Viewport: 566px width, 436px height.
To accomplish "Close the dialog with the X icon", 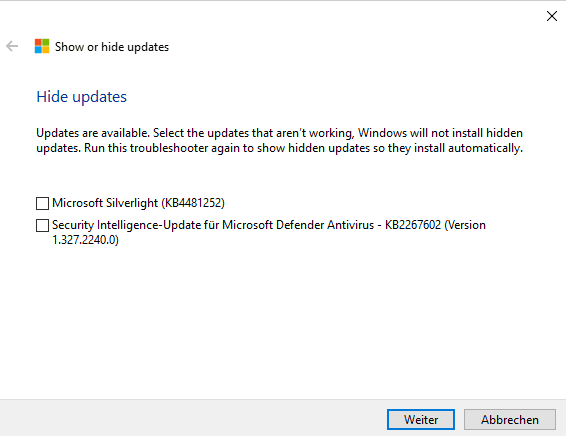I will [x=552, y=16].
